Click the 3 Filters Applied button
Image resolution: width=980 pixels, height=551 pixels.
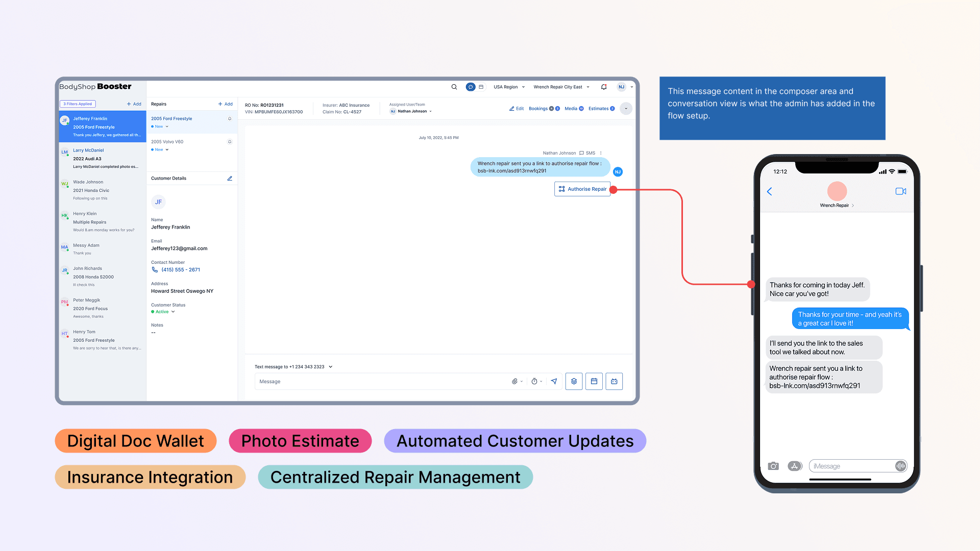[x=78, y=104]
